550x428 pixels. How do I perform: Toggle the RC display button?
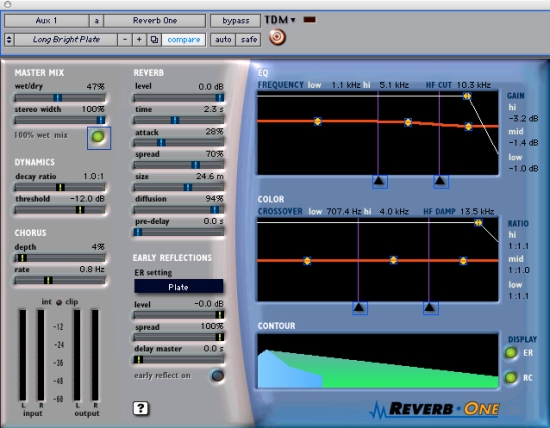[511, 377]
